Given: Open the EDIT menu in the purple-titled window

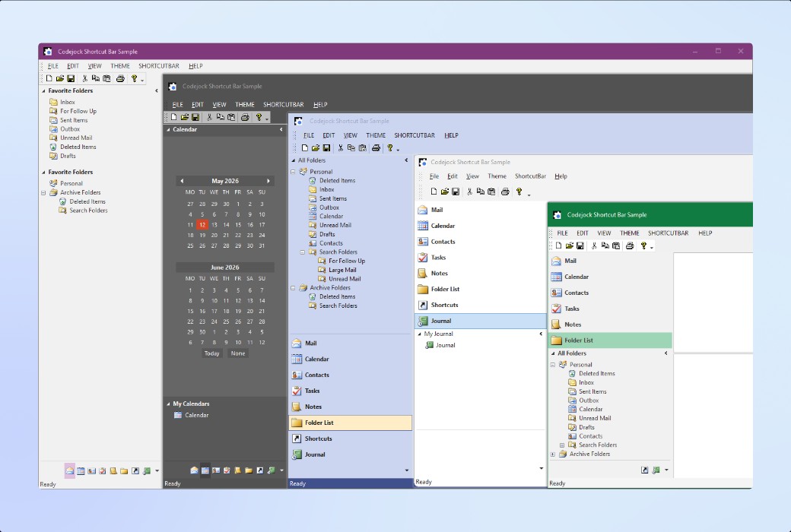Looking at the screenshot, I should [73, 66].
